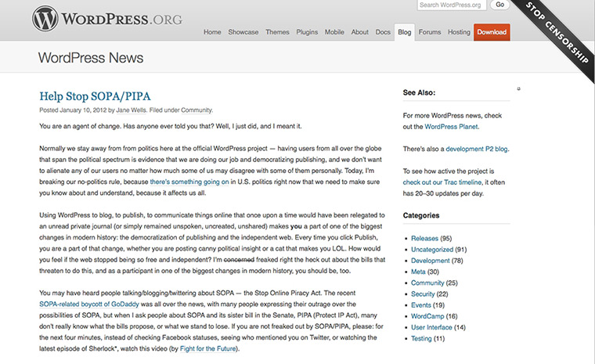Open the Hosting nav item
The image size is (595, 364).
[x=459, y=32]
